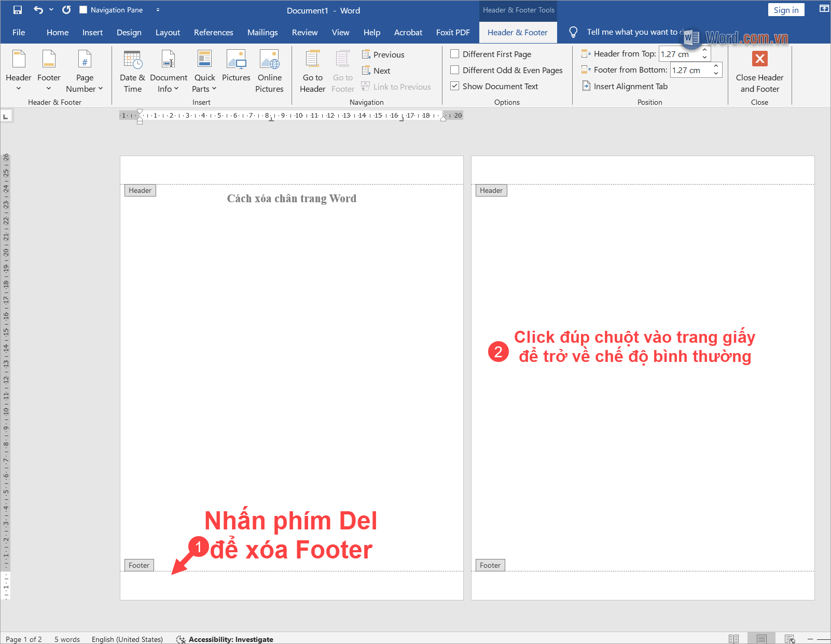Click the Online Pictures icon
The width and height of the screenshot is (831, 644).
270,59
